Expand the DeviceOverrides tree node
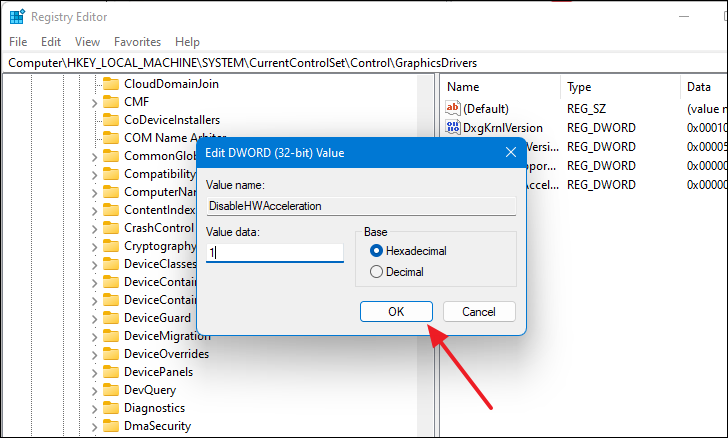Image resolution: width=728 pixels, height=438 pixels. coord(94,355)
